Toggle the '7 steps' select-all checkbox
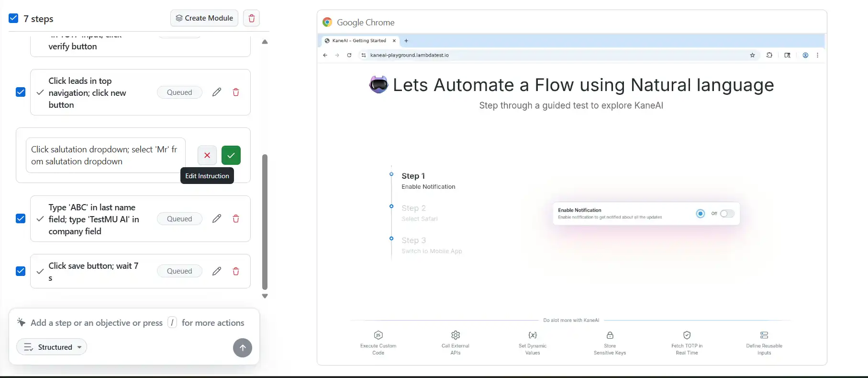The image size is (868, 378). [x=13, y=19]
